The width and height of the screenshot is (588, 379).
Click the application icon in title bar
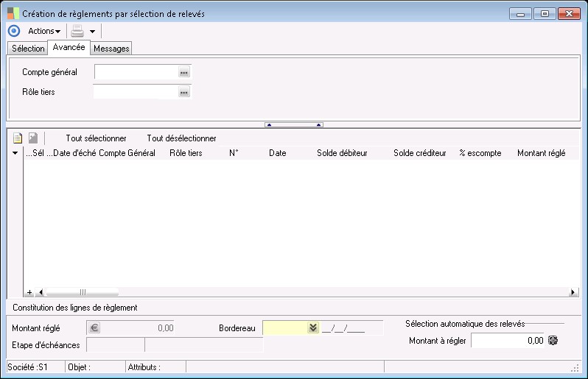pyautogui.click(x=13, y=13)
